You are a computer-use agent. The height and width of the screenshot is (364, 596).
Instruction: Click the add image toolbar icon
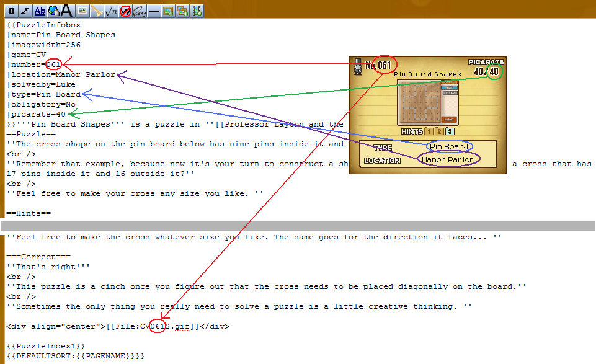(168, 11)
